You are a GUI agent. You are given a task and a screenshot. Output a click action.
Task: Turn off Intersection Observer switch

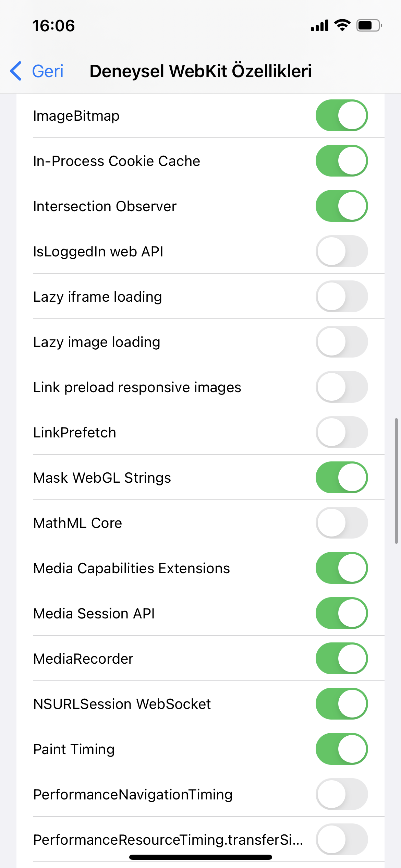(341, 206)
